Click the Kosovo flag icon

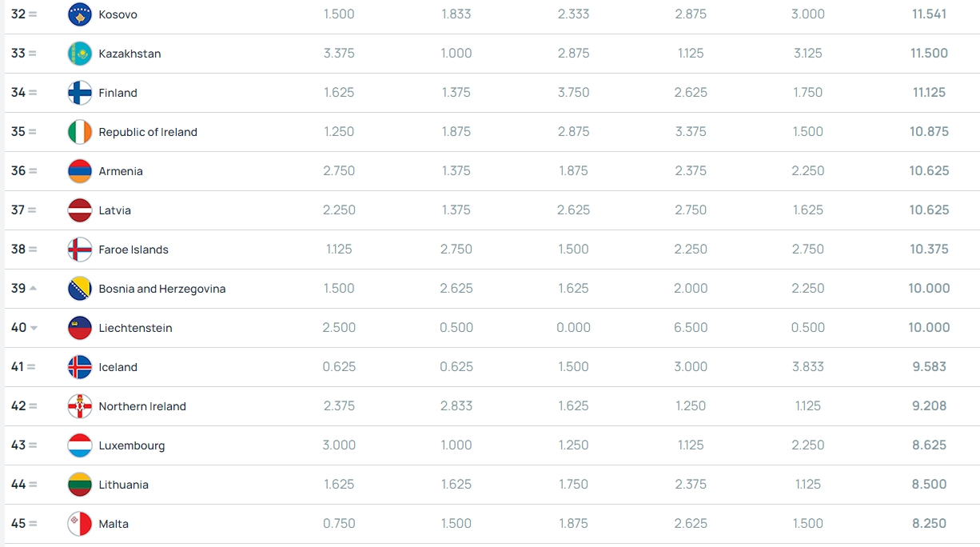click(80, 14)
